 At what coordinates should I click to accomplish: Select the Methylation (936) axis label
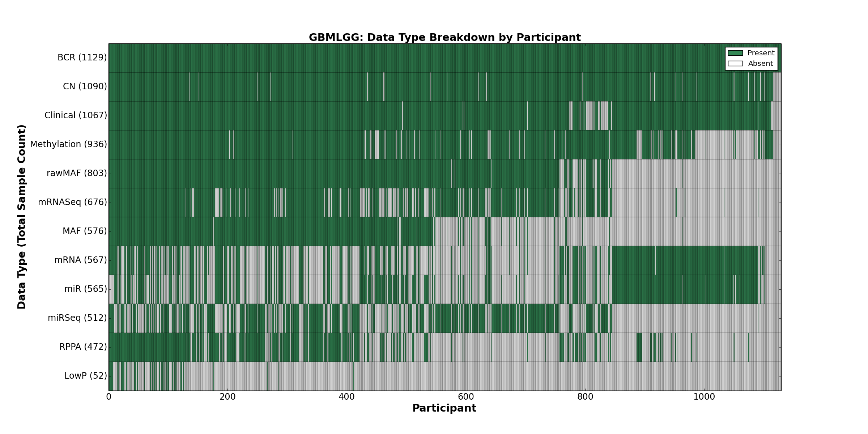click(x=68, y=144)
